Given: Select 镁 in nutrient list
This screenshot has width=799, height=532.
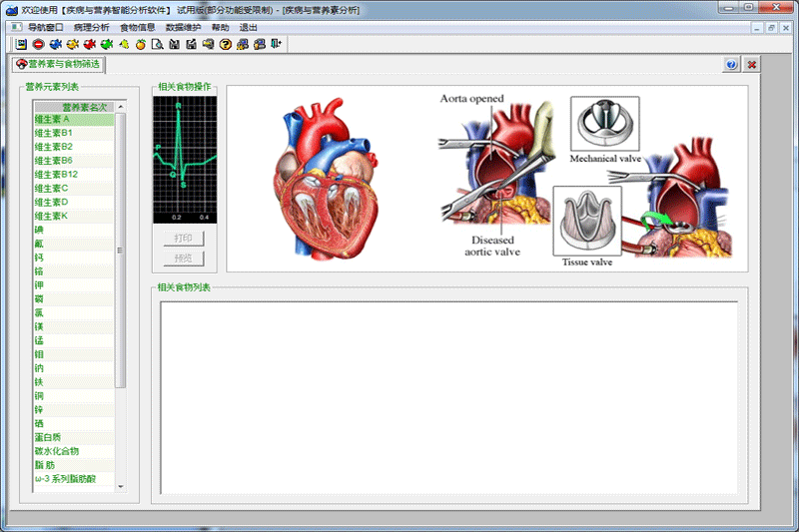Looking at the screenshot, I should click(x=74, y=326).
